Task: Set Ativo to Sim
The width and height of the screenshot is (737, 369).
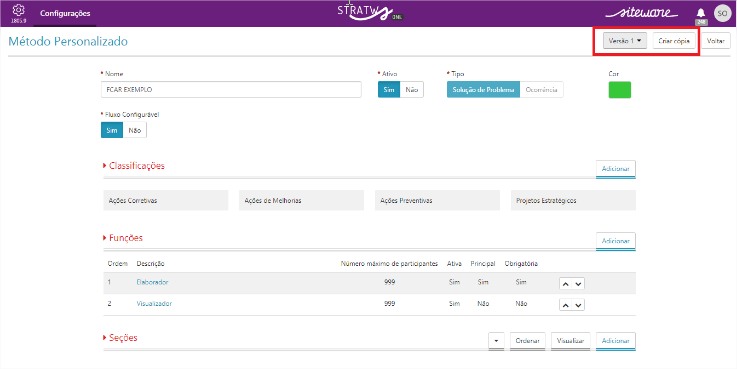Action: 389,89
